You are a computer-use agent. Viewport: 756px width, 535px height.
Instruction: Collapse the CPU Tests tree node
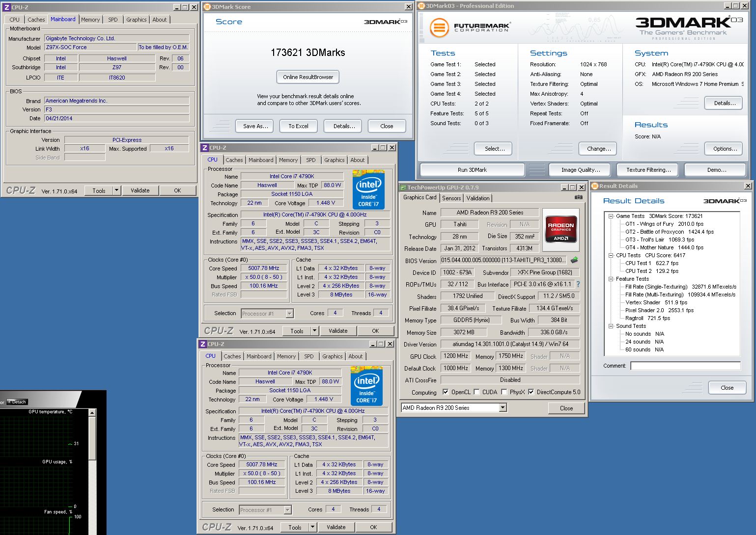pos(611,255)
